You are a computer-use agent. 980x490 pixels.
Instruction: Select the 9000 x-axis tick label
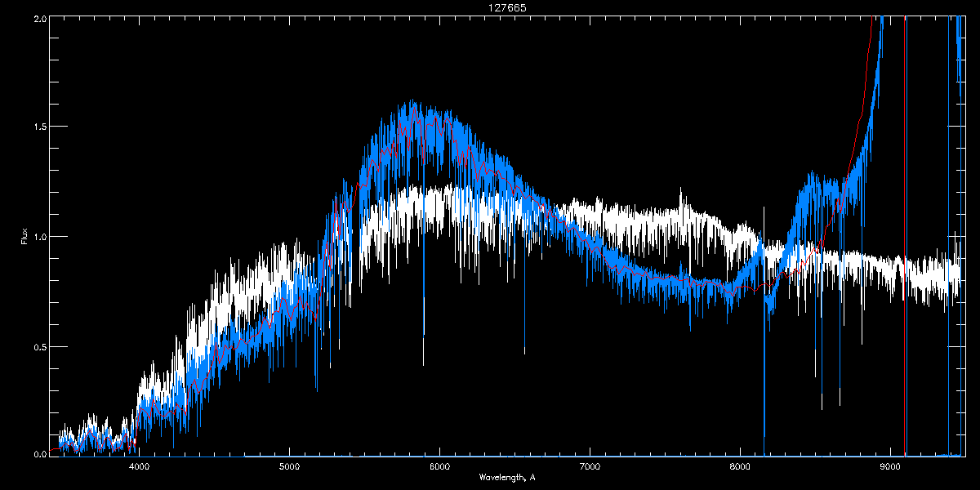(890, 467)
